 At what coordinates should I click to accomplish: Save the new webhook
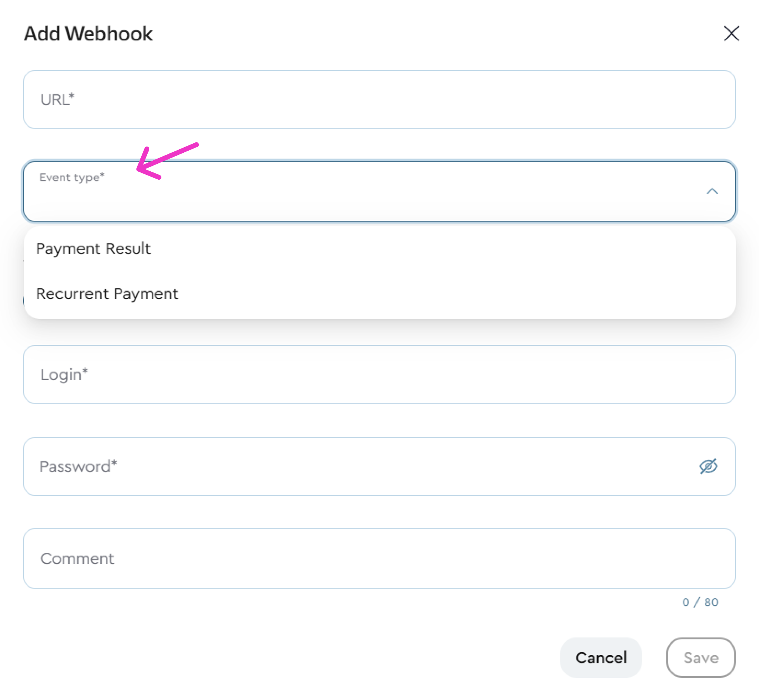pyautogui.click(x=700, y=658)
